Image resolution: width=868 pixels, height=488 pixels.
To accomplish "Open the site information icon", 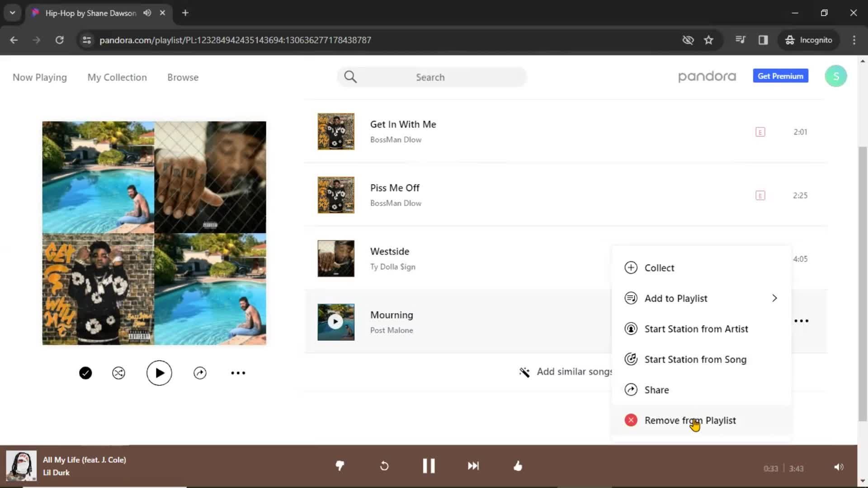I will click(x=87, y=40).
